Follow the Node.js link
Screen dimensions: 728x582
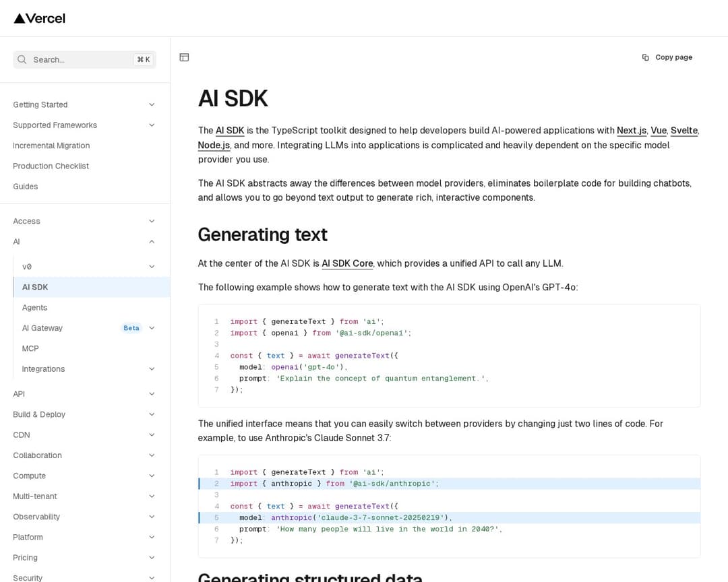tap(214, 145)
